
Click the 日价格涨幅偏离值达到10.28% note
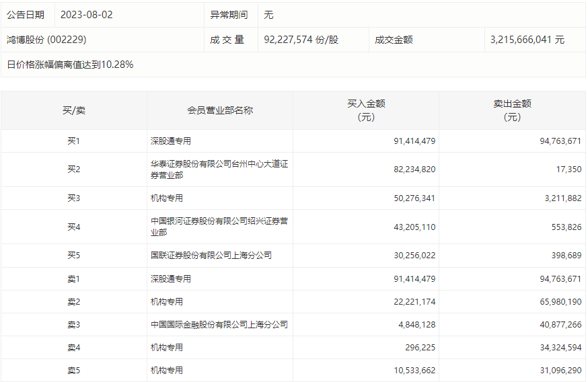(x=70, y=65)
